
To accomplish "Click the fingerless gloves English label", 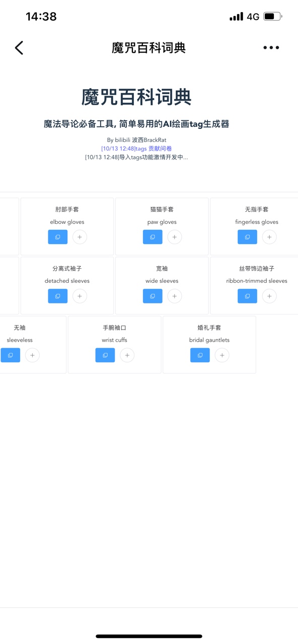I will (257, 222).
